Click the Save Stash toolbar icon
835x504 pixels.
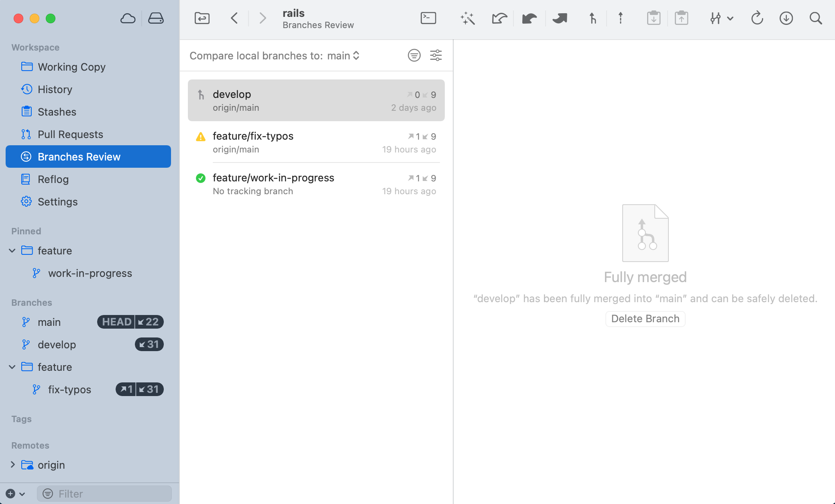[654, 18]
